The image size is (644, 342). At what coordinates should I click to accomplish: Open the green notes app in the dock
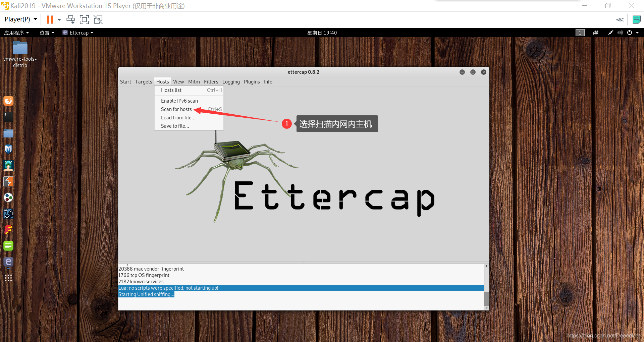point(8,246)
